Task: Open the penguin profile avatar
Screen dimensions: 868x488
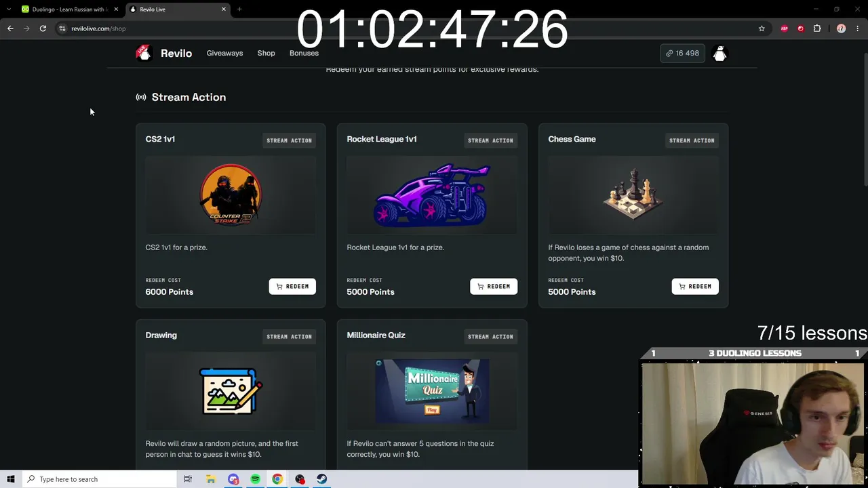Action: [719, 54]
